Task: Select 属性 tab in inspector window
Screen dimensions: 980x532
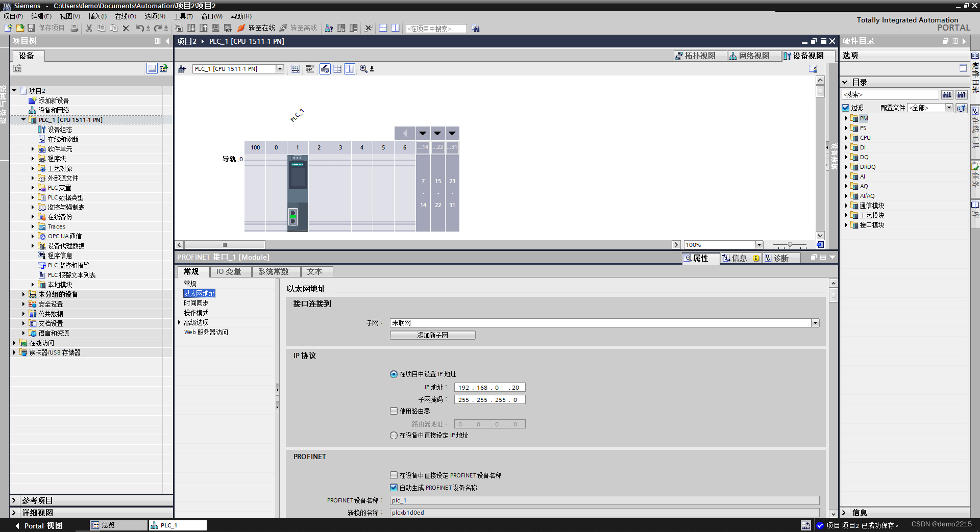Action: (x=700, y=258)
